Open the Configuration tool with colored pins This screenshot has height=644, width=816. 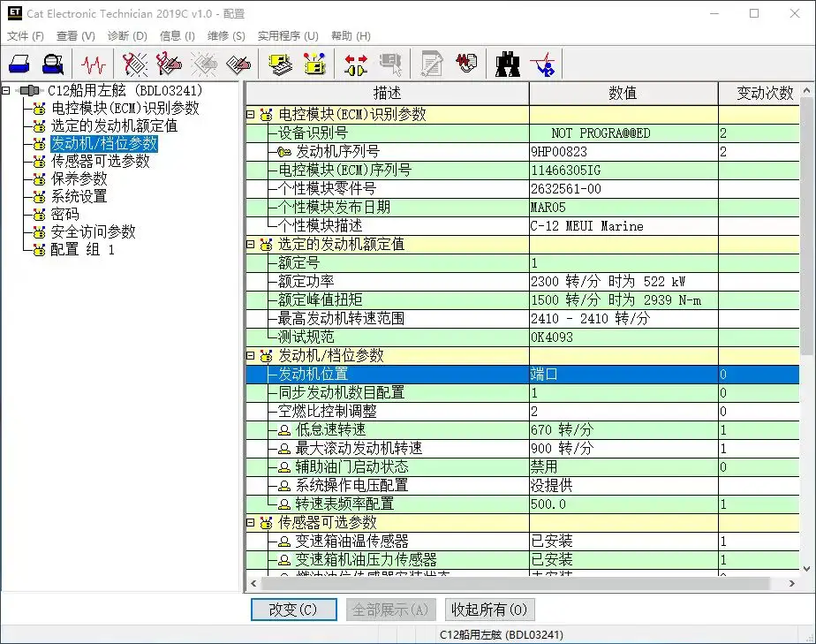[x=315, y=64]
